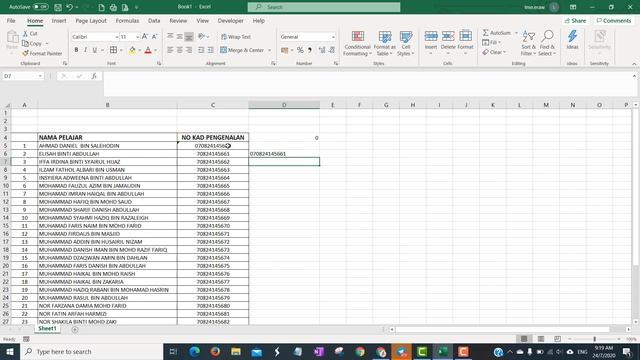Adjust the zoom slider
640x360 pixels.
tap(595, 339)
